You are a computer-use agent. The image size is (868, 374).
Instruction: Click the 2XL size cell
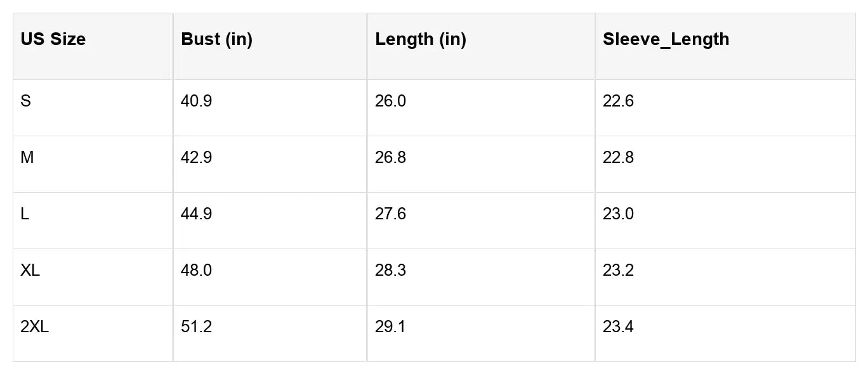click(34, 327)
